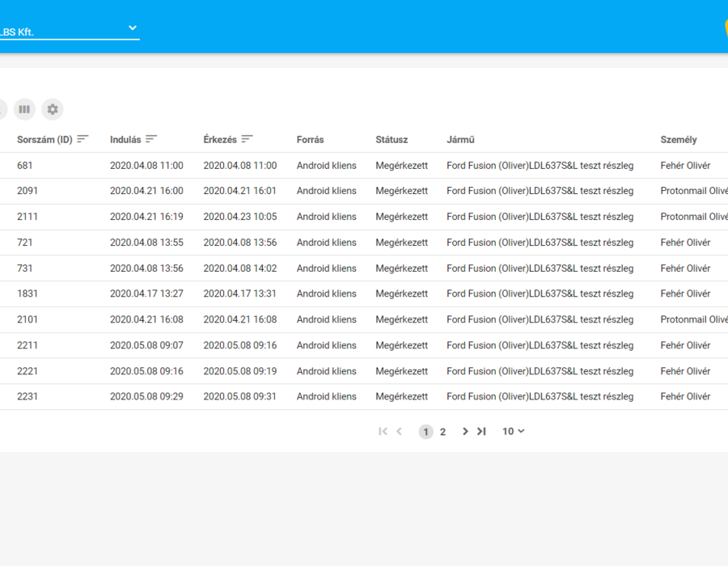The height and width of the screenshot is (566, 728).
Task: Select the row with ID 681
Action: click(x=364, y=166)
